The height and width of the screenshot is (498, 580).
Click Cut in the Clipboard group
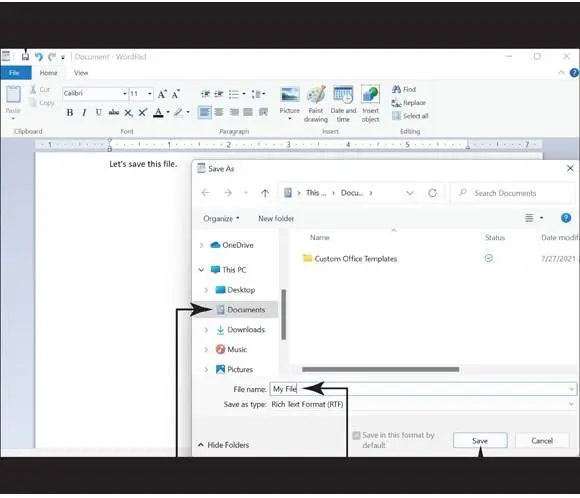tap(40, 90)
